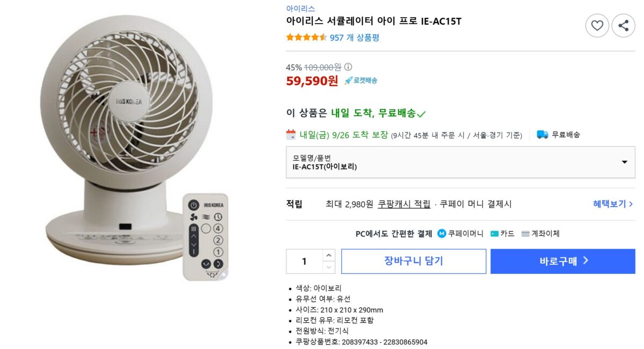644x349 pixels.
Task: Click 바로구매 buy now button
Action: tap(562, 261)
